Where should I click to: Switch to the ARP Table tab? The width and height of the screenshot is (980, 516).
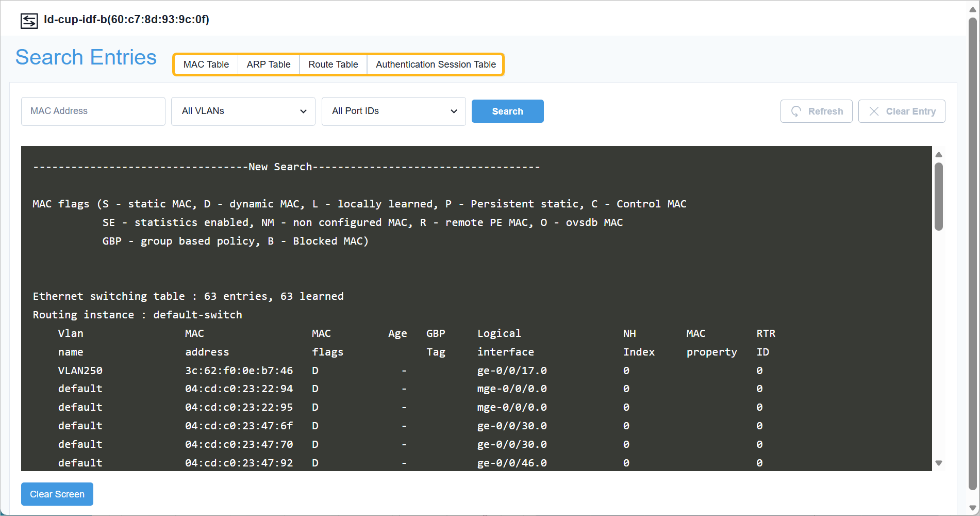(x=269, y=64)
